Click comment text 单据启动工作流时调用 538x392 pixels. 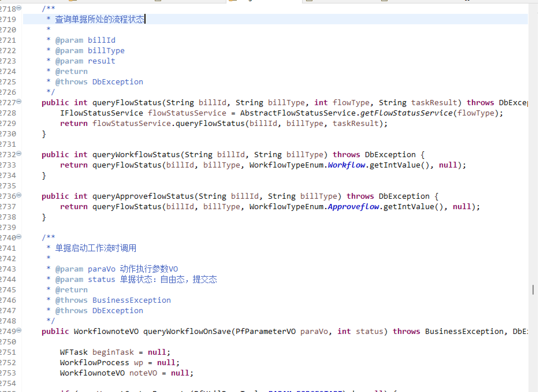coord(96,248)
